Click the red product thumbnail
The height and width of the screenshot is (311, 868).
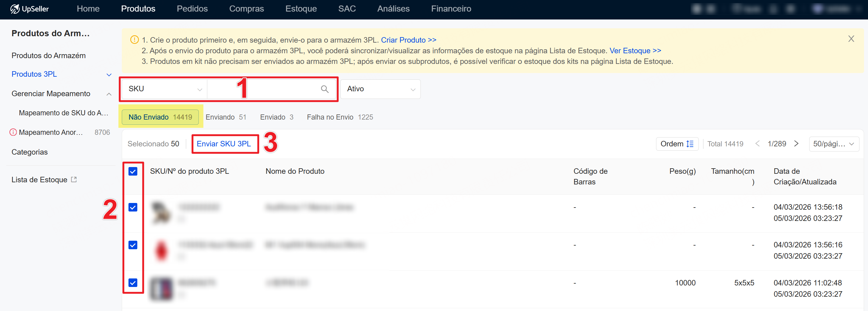tap(161, 250)
